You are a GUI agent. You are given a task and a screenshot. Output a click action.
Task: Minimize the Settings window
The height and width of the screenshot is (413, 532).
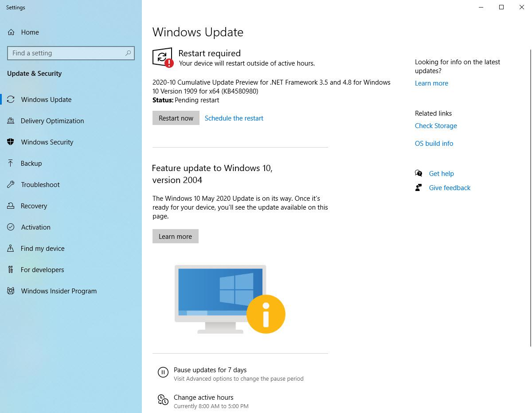click(x=481, y=7)
